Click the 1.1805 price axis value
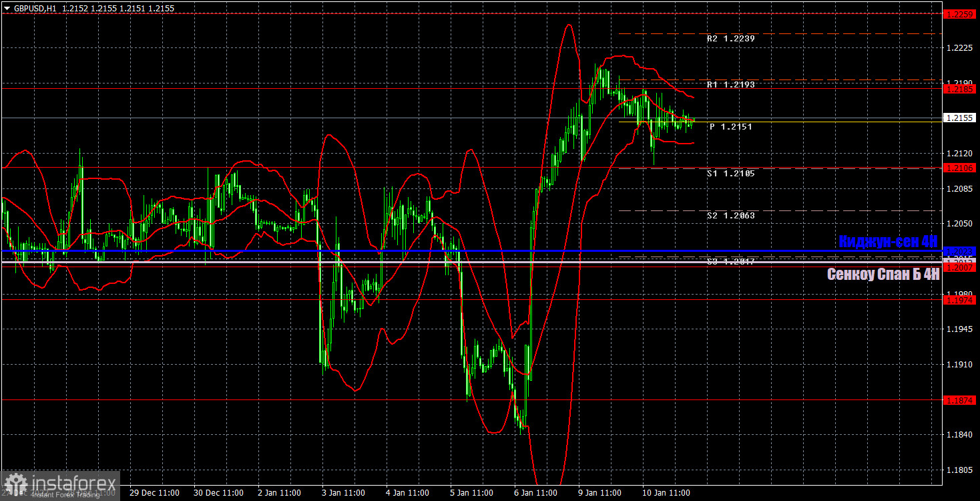This screenshot has width=980, height=501. 959,470
